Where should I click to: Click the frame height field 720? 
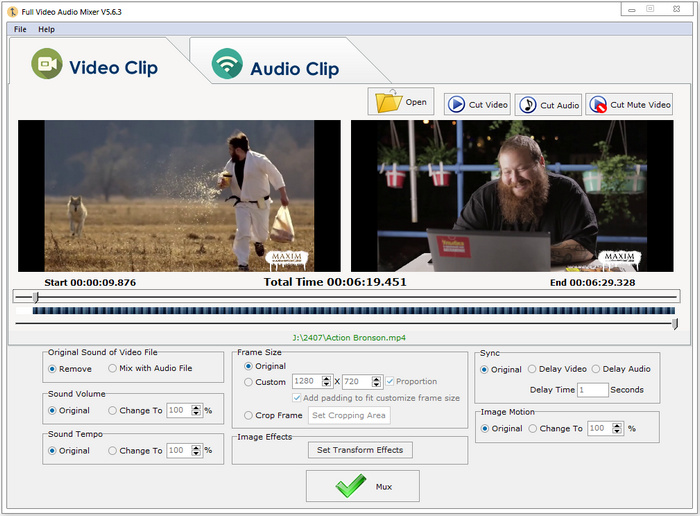coord(358,381)
